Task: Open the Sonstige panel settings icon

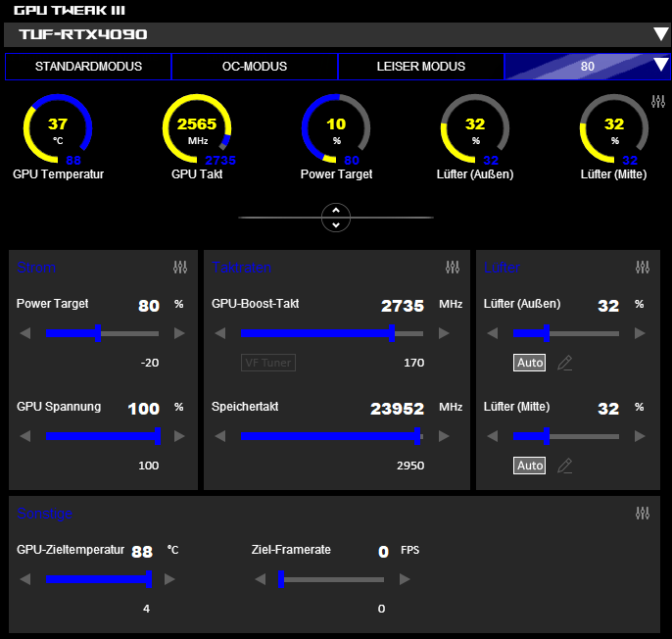Action: 643,513
